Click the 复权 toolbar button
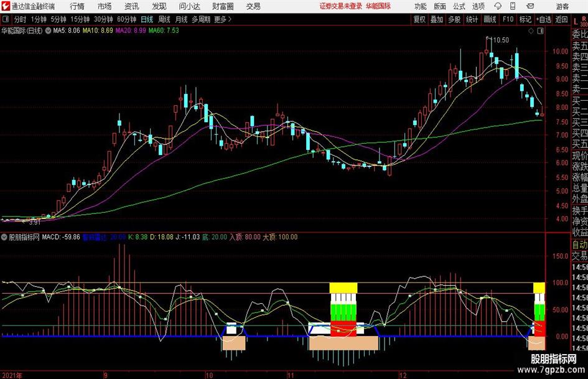 click(x=419, y=19)
